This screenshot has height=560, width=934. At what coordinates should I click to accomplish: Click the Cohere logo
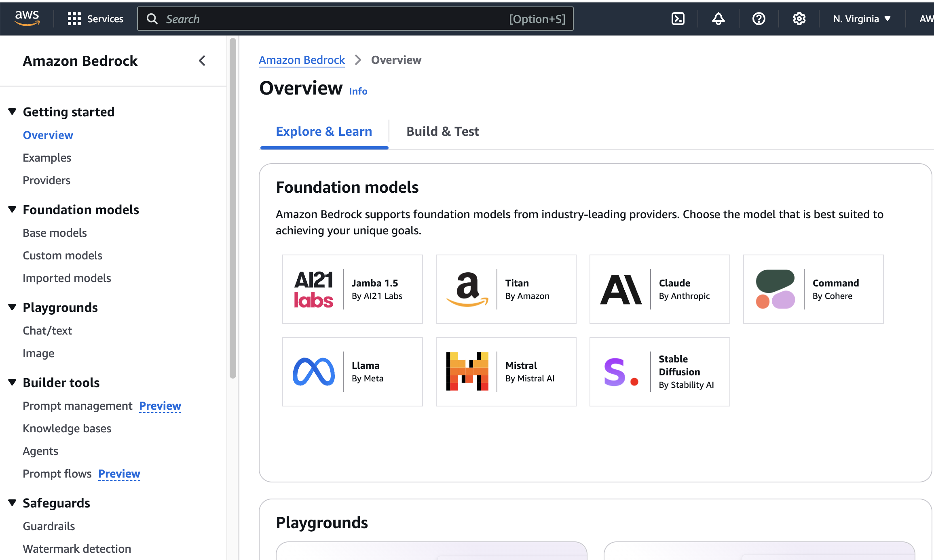click(x=775, y=289)
